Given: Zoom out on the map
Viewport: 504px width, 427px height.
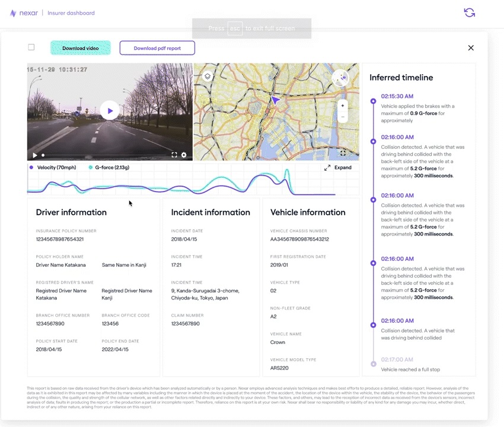Looking at the screenshot, I should click(342, 116).
